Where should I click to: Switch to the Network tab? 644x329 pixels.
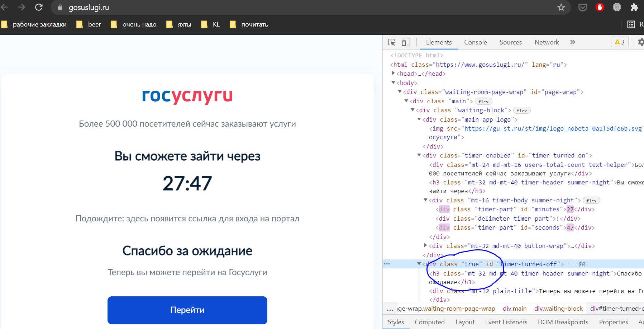[x=547, y=42]
